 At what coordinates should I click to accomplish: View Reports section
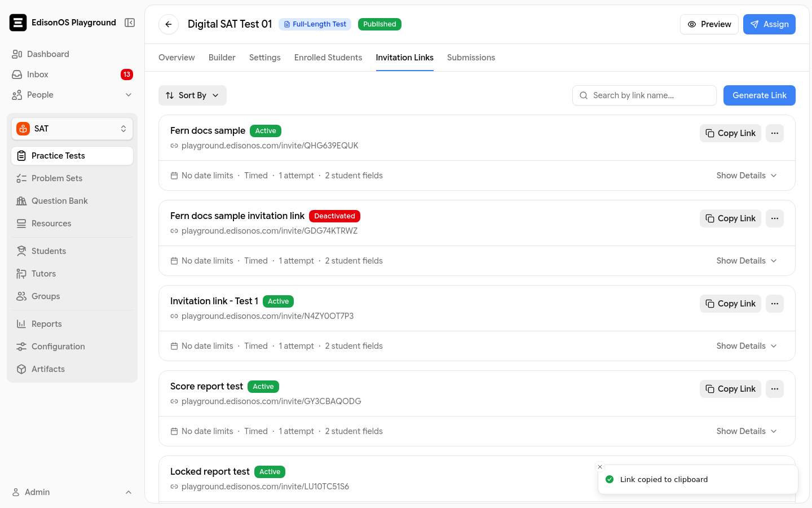click(x=72, y=324)
